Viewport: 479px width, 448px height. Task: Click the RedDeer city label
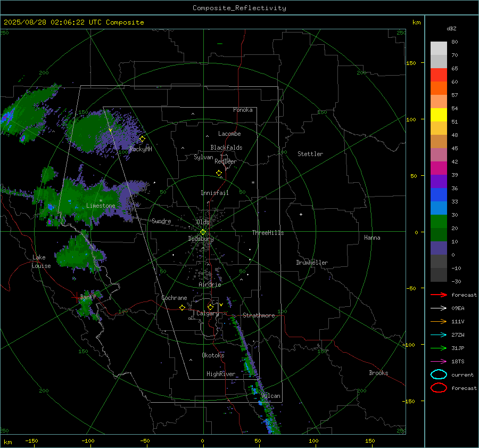226,161
